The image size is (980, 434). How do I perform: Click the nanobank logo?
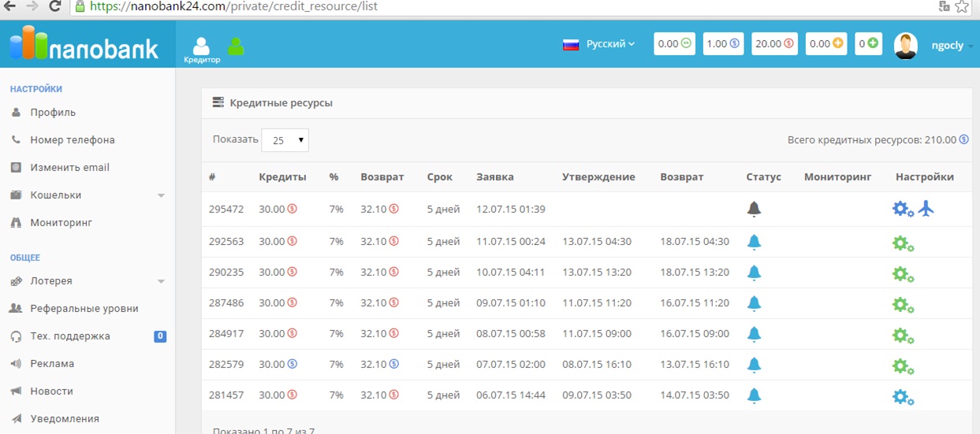click(84, 44)
